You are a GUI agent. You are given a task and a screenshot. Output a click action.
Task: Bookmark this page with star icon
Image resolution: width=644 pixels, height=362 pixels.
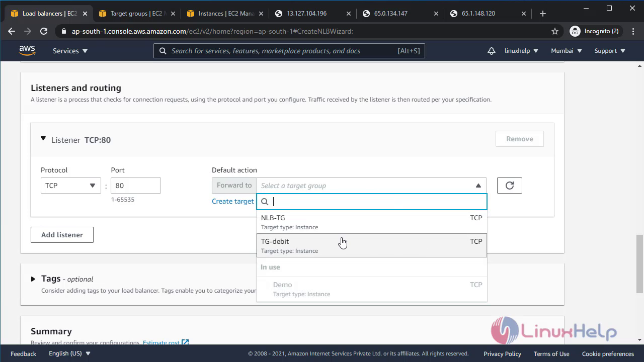tap(555, 31)
